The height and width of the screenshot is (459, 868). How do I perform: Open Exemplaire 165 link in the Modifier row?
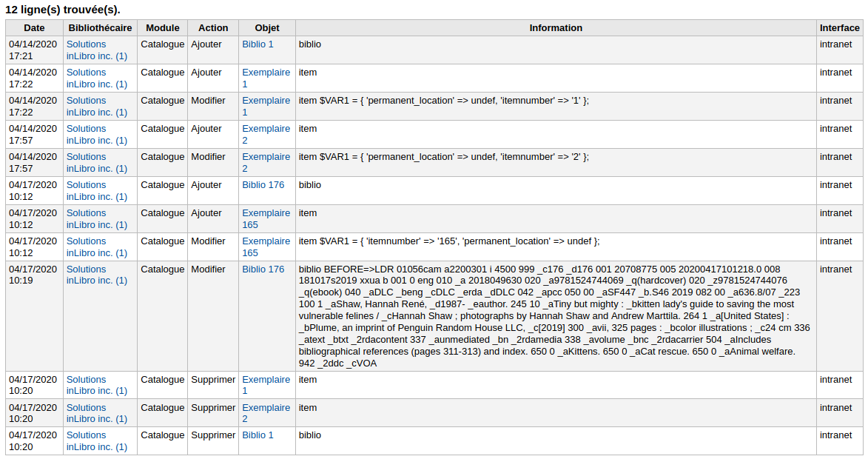266,241
